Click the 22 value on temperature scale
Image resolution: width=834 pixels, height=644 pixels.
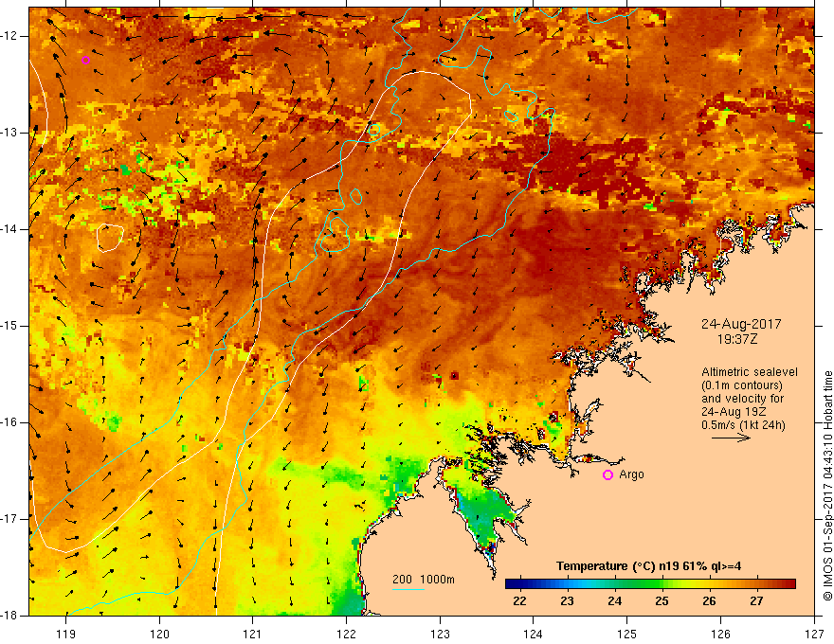[519, 601]
